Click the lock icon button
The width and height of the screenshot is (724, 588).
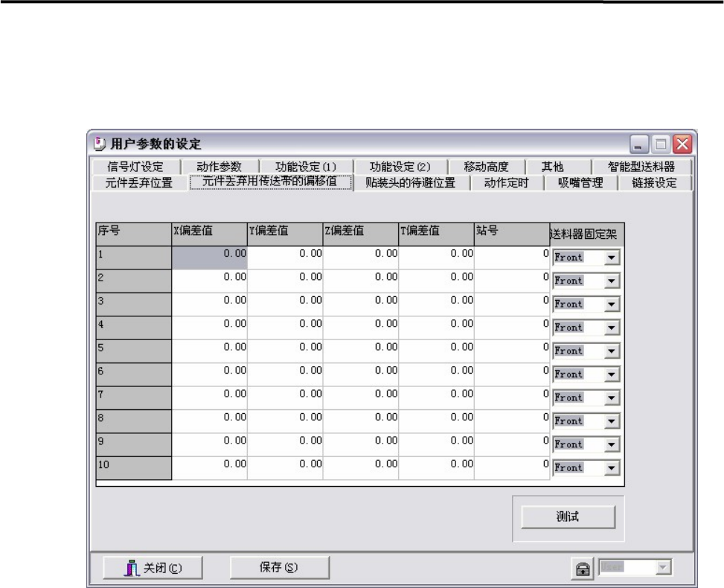[x=583, y=568]
